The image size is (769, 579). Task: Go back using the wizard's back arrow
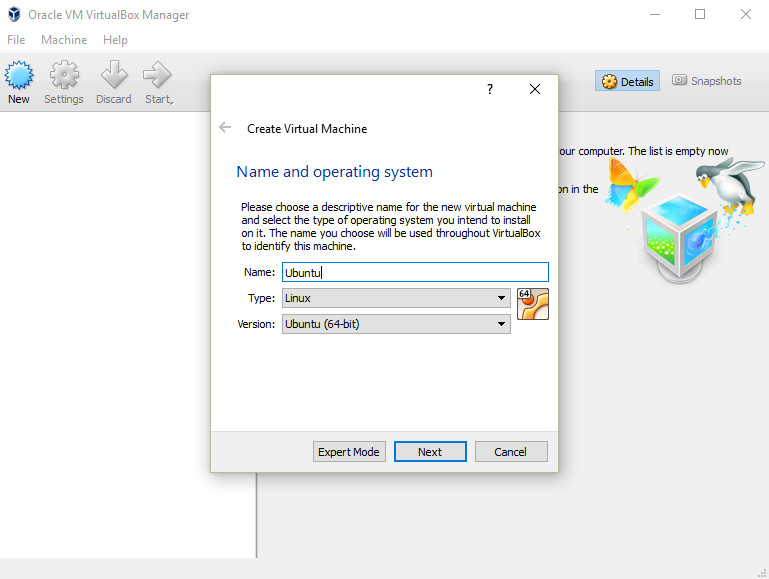click(x=225, y=128)
